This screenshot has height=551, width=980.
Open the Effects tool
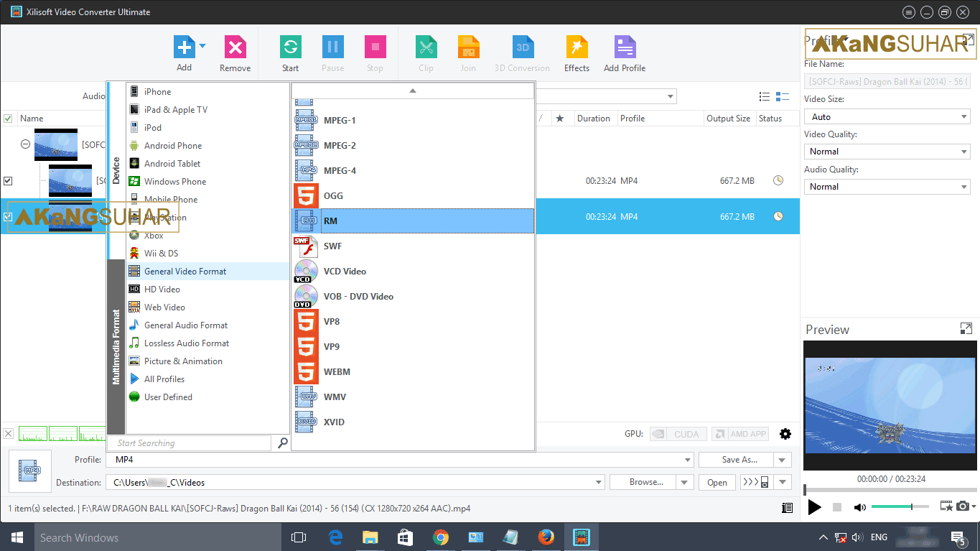pos(577,47)
